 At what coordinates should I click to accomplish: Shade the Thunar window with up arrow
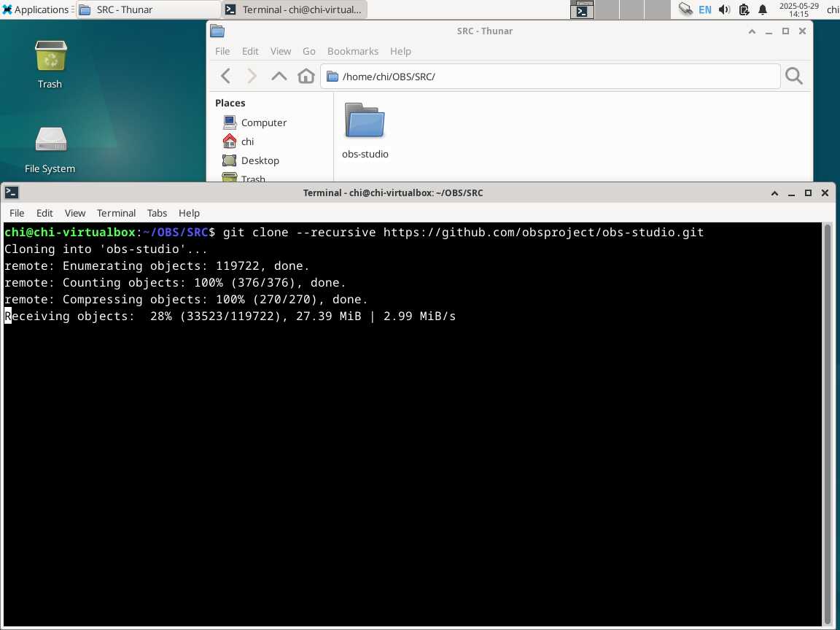[752, 31]
